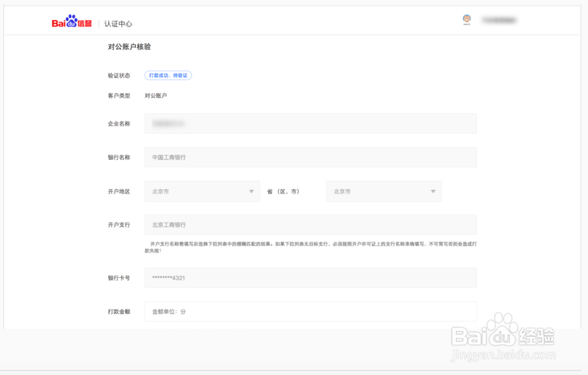This screenshot has height=375, width=588.
Task: Open the jingyan.baidu.com link in the watermark
Action: [502, 355]
